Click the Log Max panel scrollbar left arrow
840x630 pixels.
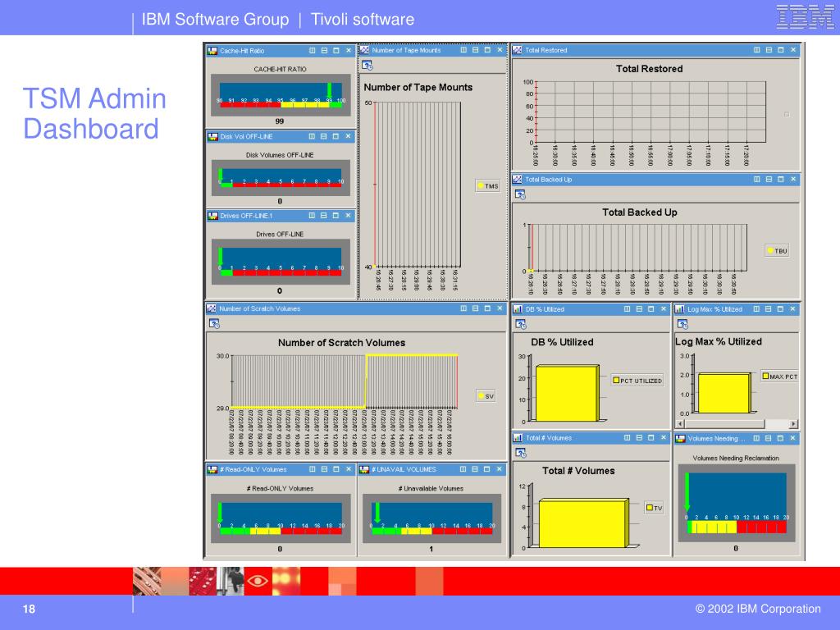[x=680, y=424]
